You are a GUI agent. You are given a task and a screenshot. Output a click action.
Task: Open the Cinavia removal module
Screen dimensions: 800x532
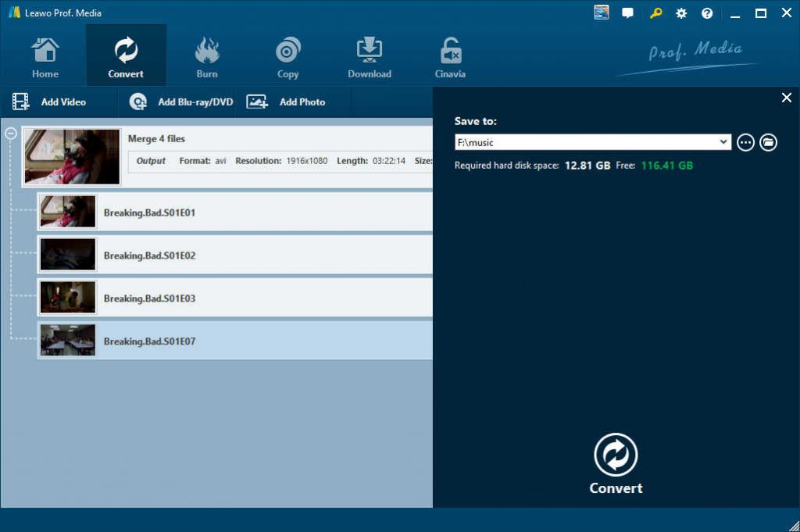coord(450,58)
